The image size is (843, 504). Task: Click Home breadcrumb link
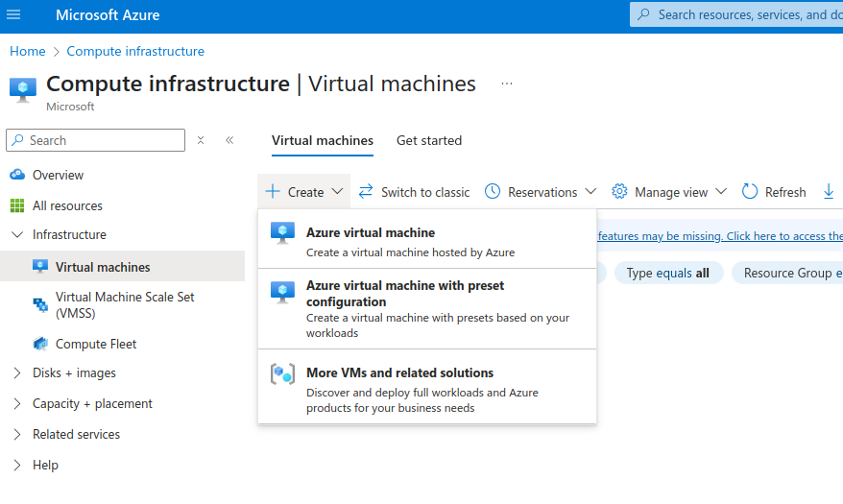tap(28, 51)
